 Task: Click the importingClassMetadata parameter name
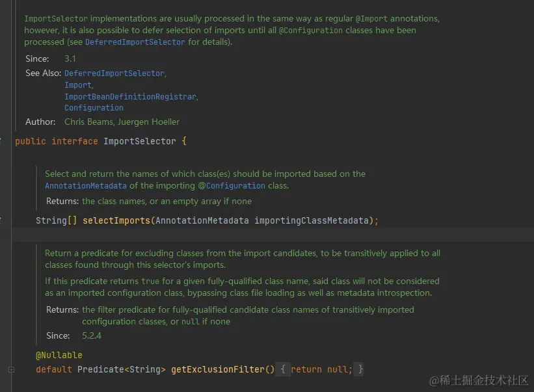(312, 220)
